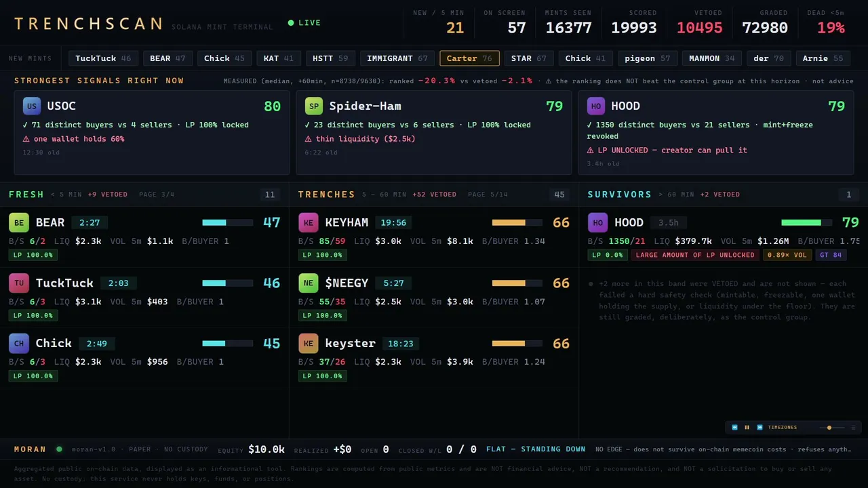Click the Chick score 45
The width and height of the screenshot is (868, 488).
[x=271, y=343]
